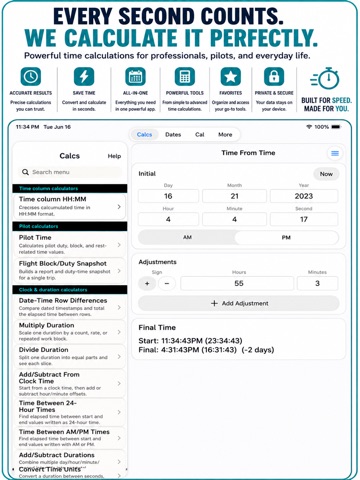The image size is (360, 480).
Task: Click the adjustment Minutes field showing 3
Action: (317, 283)
